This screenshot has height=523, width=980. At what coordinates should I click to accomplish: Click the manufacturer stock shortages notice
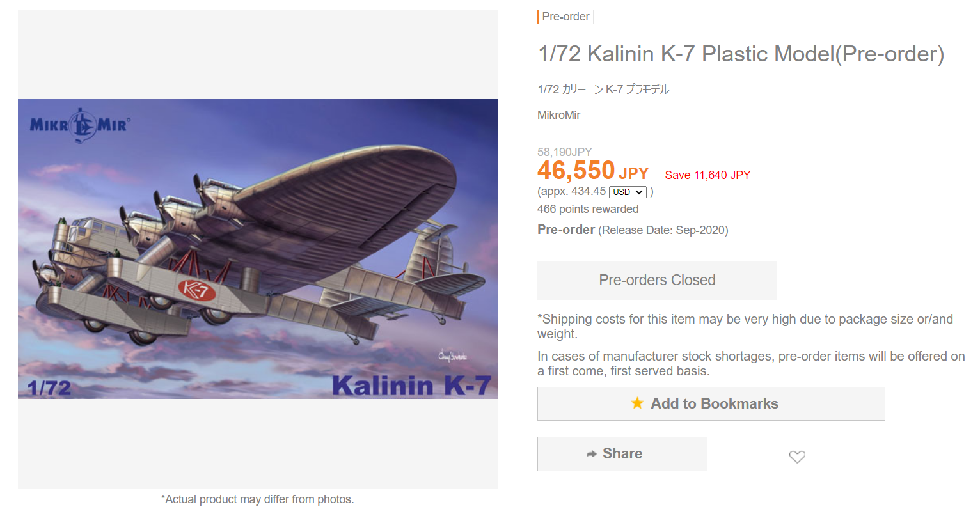point(750,363)
